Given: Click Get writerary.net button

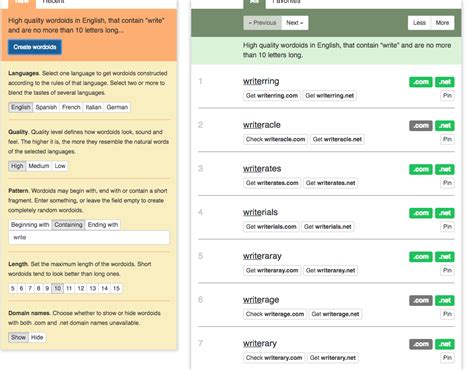Looking at the screenshot, I should click(333, 358).
